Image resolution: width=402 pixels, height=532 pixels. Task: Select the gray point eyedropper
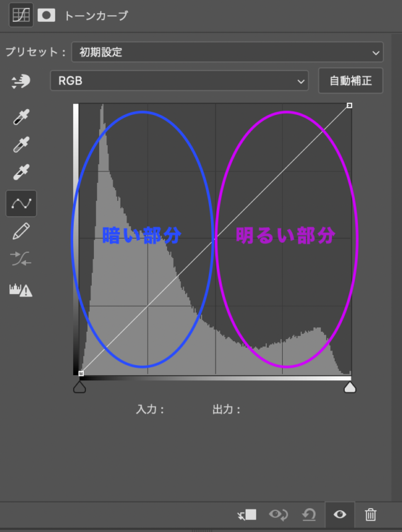click(21, 144)
